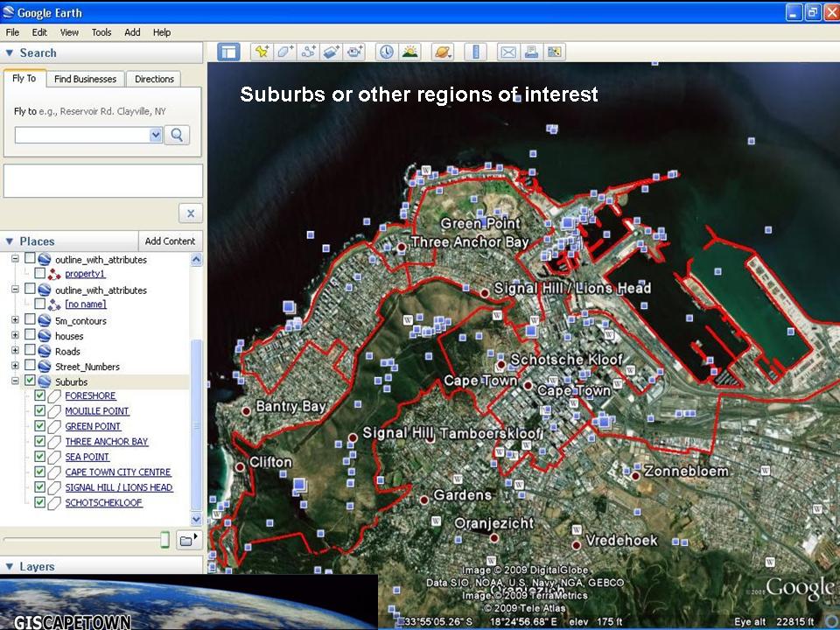Open the Help menu
Image resolution: width=840 pixels, height=630 pixels.
coord(162,32)
